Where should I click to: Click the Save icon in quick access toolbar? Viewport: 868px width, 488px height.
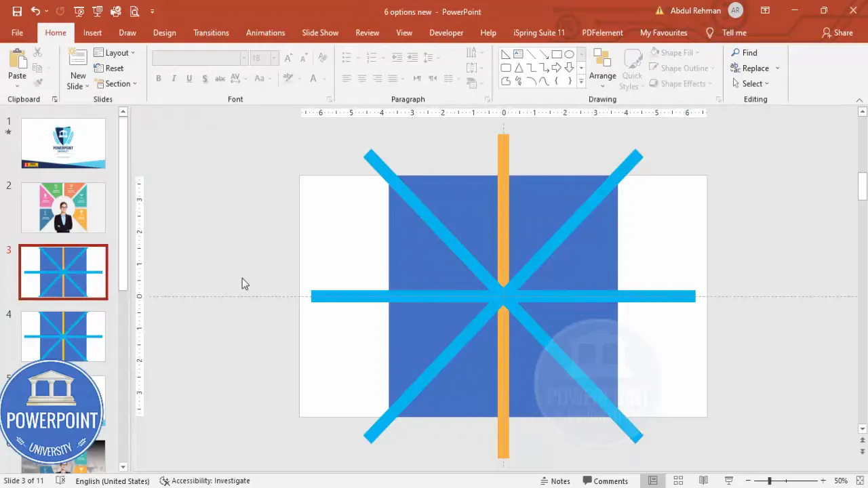(17, 12)
